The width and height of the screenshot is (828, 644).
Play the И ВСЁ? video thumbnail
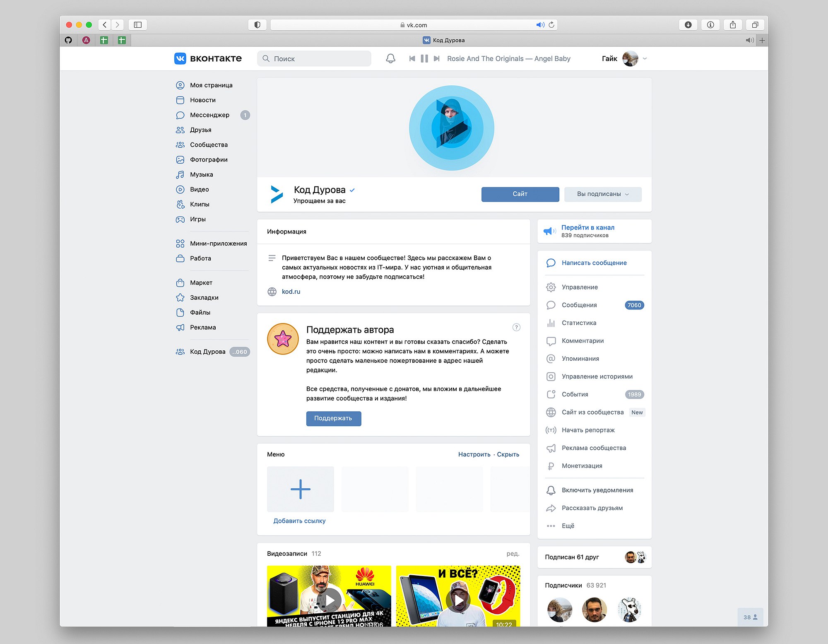458,596
